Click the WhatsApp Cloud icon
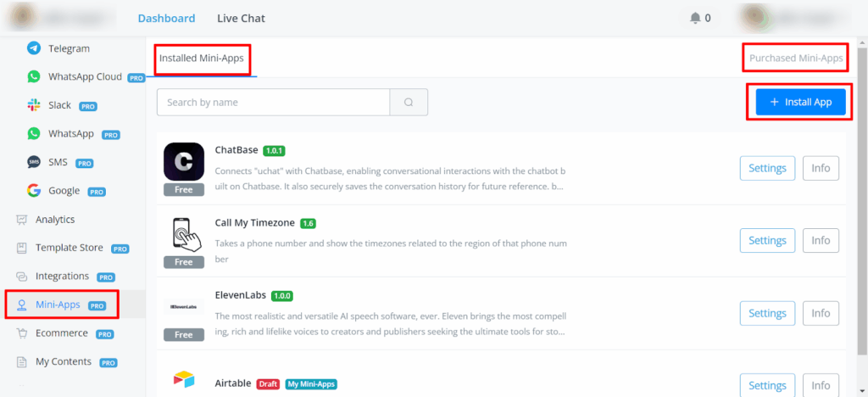Image resolution: width=868 pixels, height=397 pixels. pos(34,76)
